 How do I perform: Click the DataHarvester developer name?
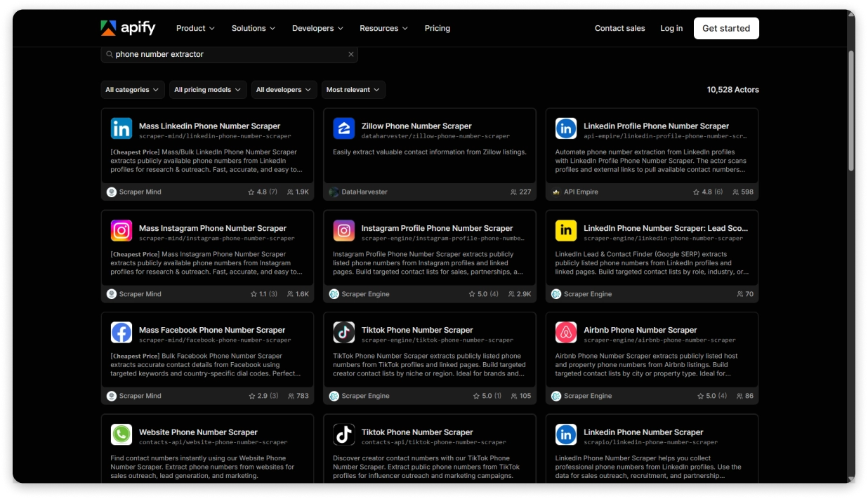pos(364,192)
